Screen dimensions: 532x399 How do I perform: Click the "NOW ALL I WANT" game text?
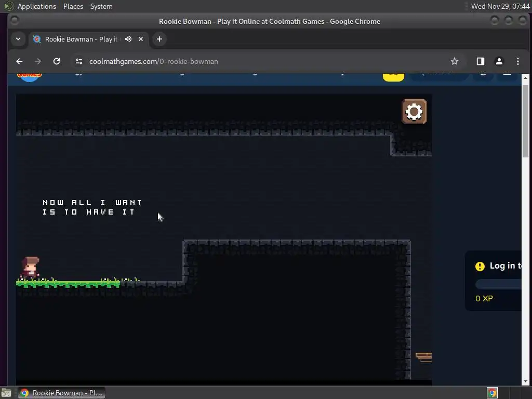(x=92, y=203)
